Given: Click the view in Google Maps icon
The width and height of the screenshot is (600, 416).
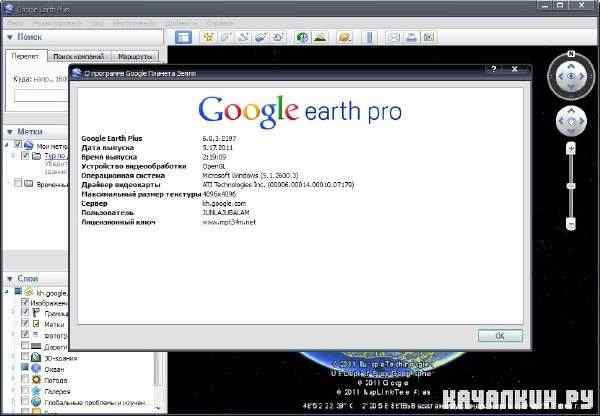Looking at the screenshot, I should tap(429, 37).
